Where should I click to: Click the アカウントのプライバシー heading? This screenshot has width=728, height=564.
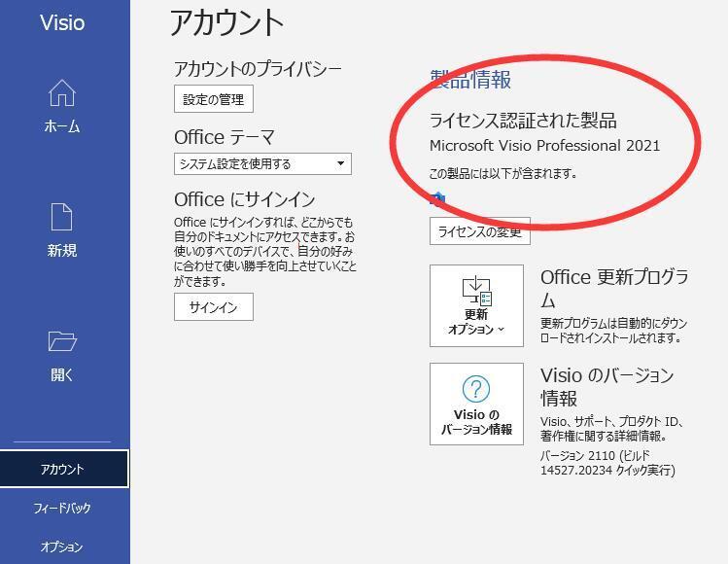point(258,69)
